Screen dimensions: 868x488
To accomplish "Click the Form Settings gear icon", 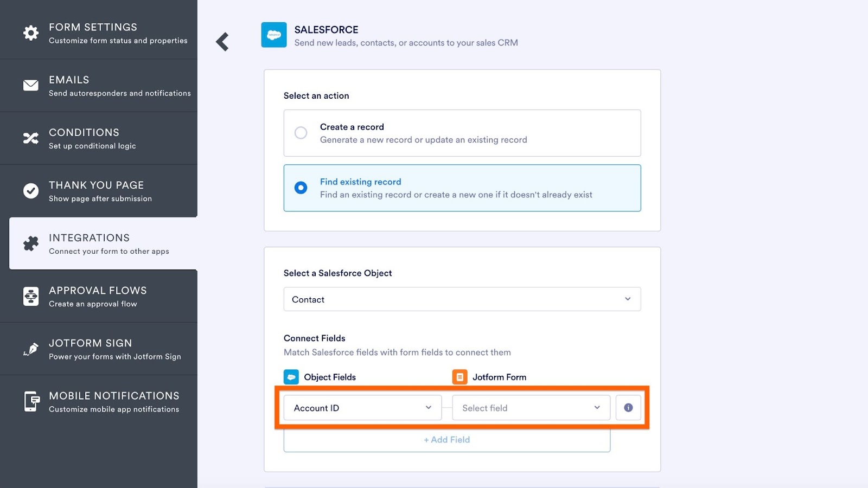I will pyautogui.click(x=31, y=33).
